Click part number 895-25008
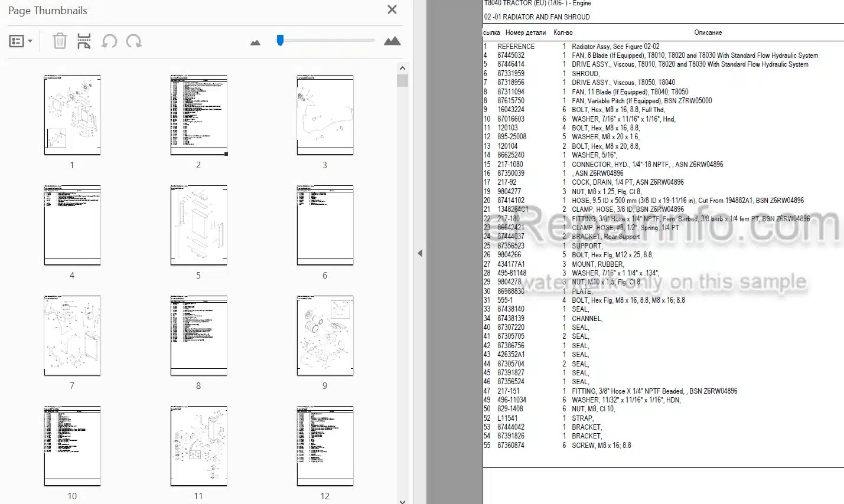Viewport: 844px width, 504px height. [511, 137]
